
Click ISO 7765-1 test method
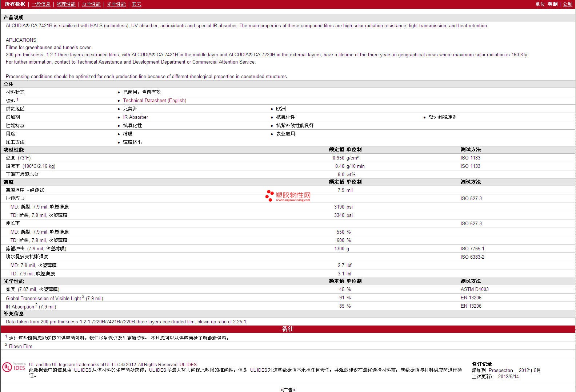click(472, 249)
